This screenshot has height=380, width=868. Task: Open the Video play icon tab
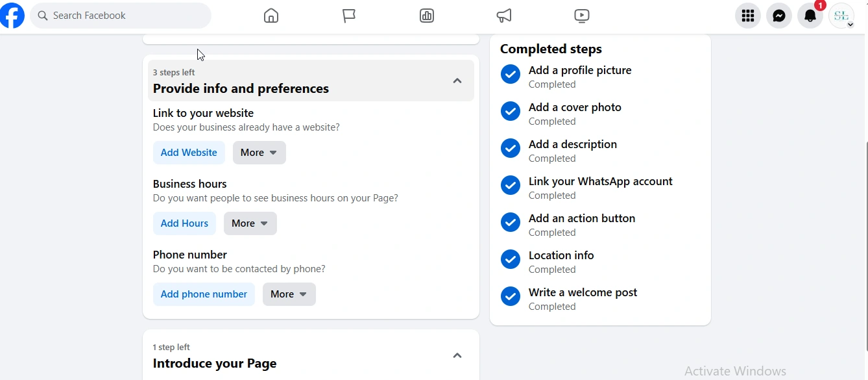pyautogui.click(x=582, y=16)
